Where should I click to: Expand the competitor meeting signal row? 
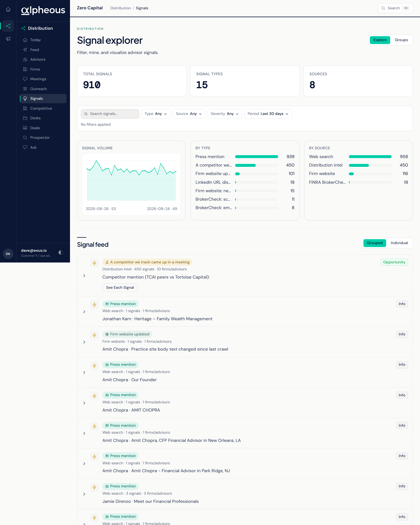click(x=84, y=276)
